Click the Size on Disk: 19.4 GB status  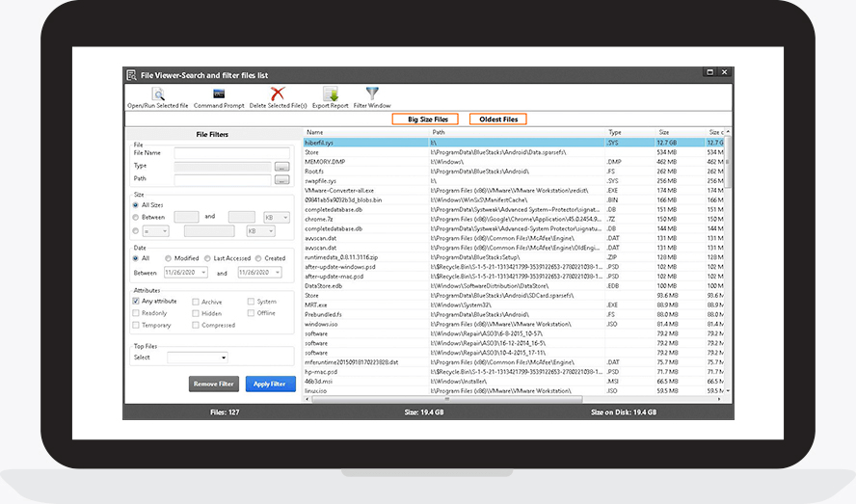624,412
